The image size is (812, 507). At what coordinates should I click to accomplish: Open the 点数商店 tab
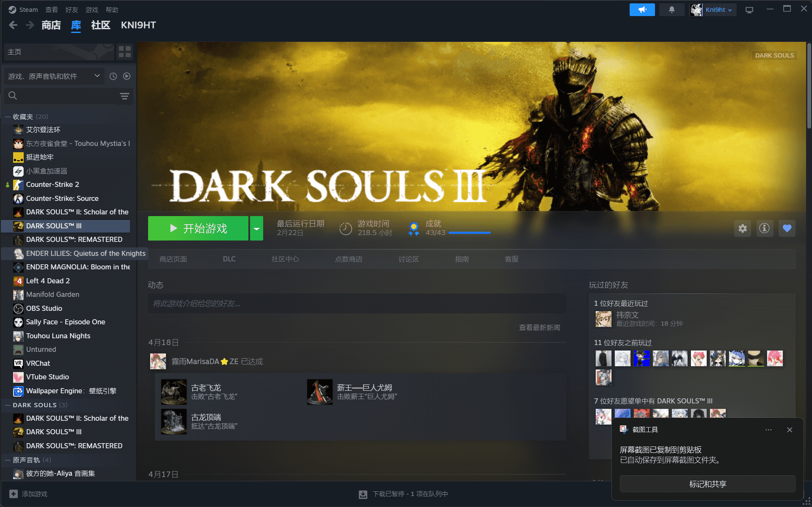pyautogui.click(x=349, y=259)
